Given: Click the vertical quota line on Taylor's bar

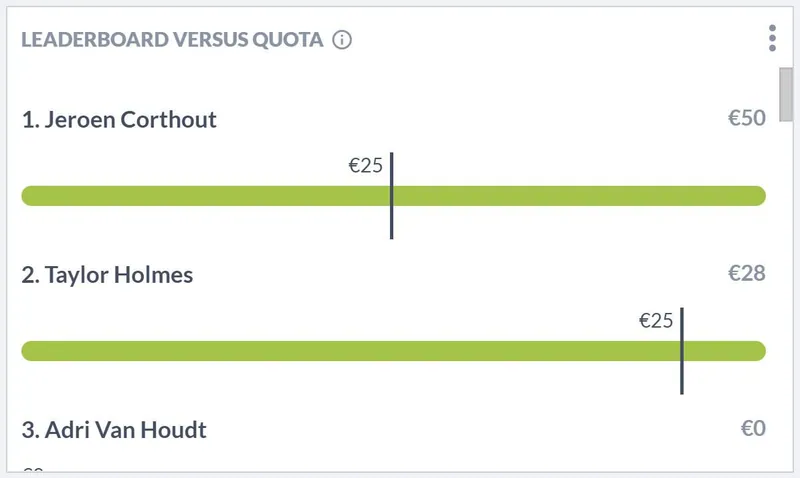Looking at the screenshot, I should pos(682,351).
